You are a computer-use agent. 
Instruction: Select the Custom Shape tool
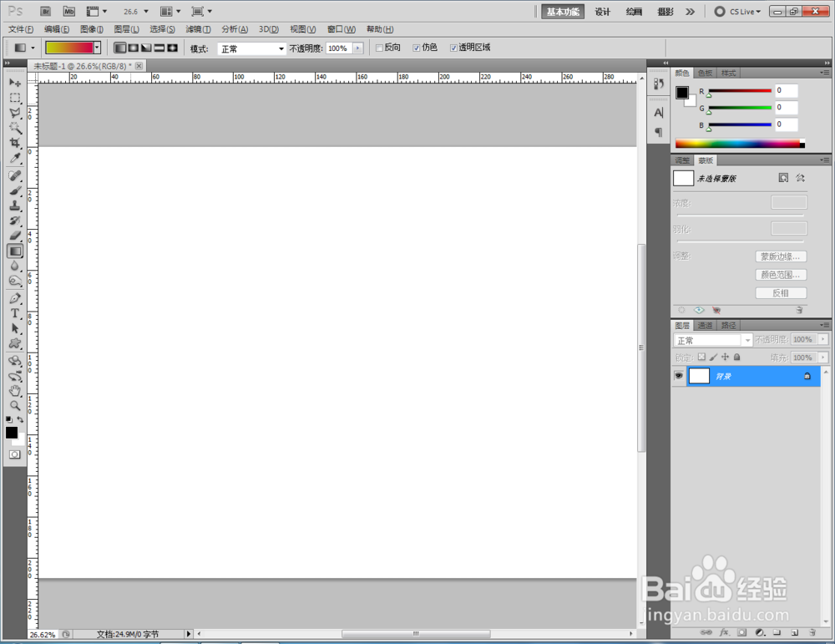tap(15, 343)
